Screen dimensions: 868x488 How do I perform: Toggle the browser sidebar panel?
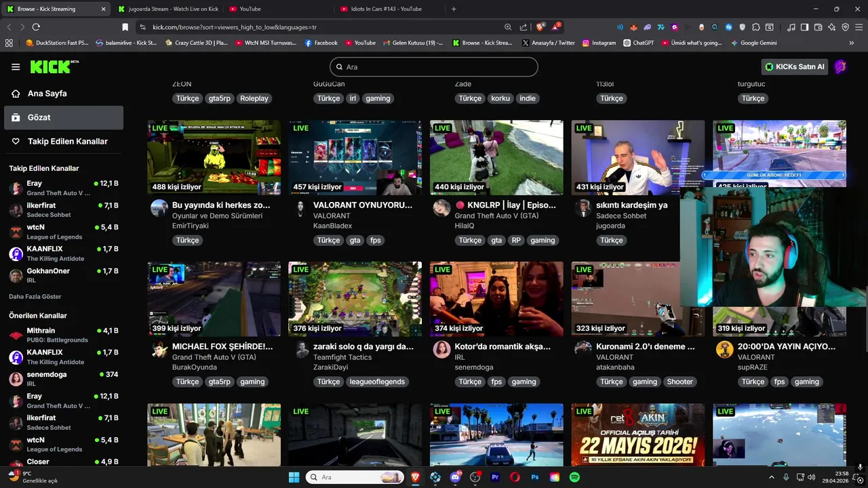click(x=804, y=27)
